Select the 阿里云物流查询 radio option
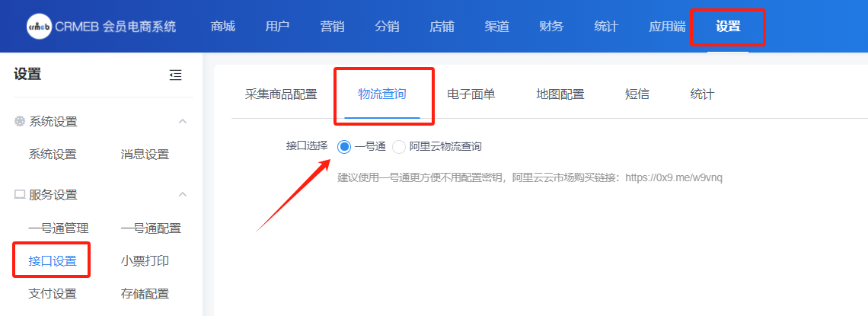868x316 pixels. click(399, 147)
